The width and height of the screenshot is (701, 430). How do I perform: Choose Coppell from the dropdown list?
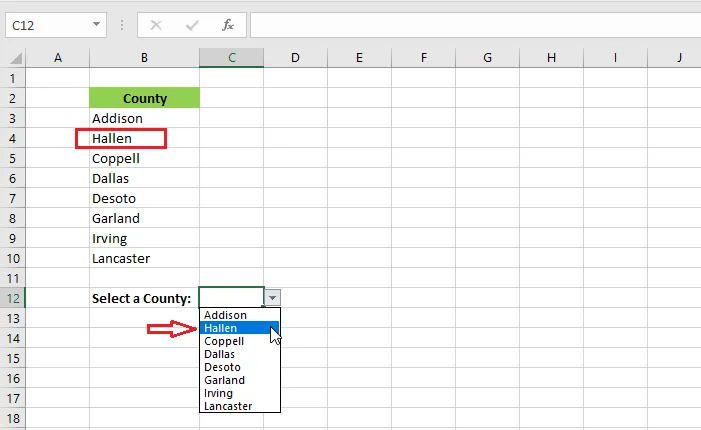tap(240, 341)
